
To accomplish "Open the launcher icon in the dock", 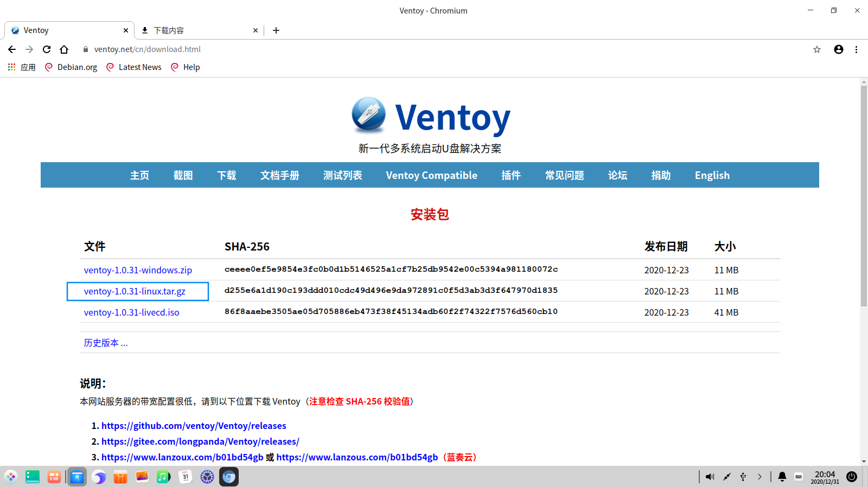I will [11, 477].
